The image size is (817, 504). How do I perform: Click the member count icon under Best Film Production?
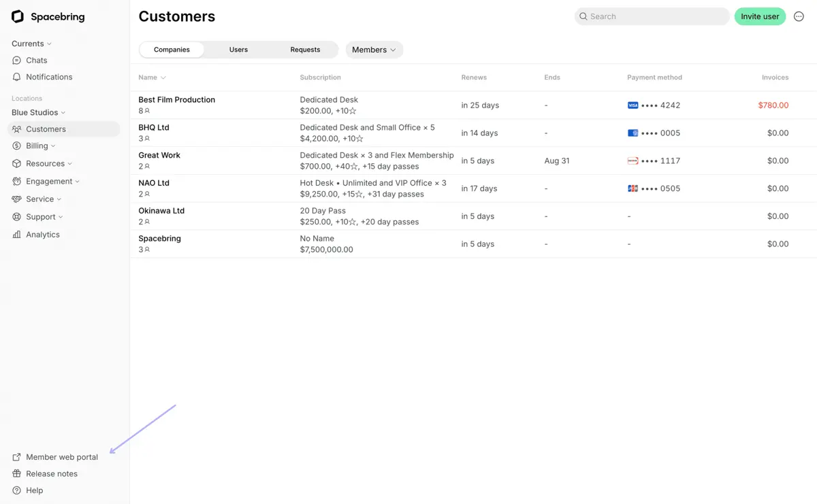(x=147, y=111)
